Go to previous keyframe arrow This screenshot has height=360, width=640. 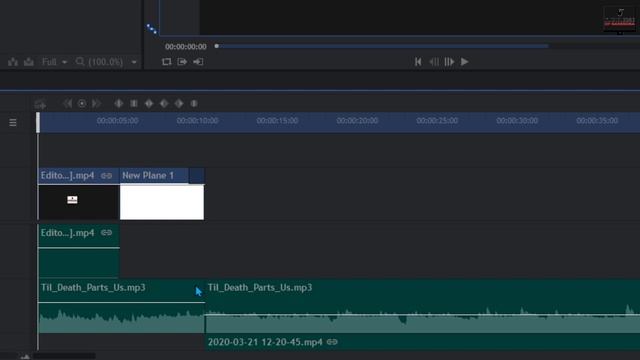click(68, 104)
